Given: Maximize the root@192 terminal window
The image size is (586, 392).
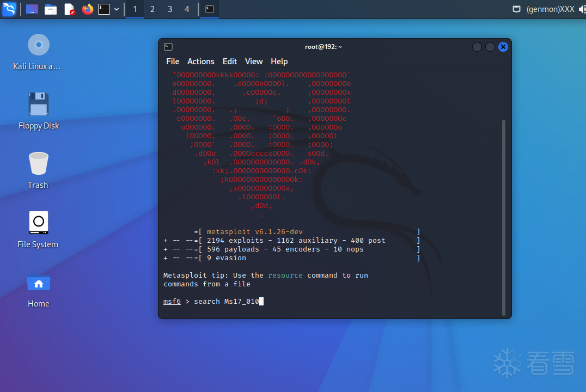Looking at the screenshot, I should coord(490,47).
